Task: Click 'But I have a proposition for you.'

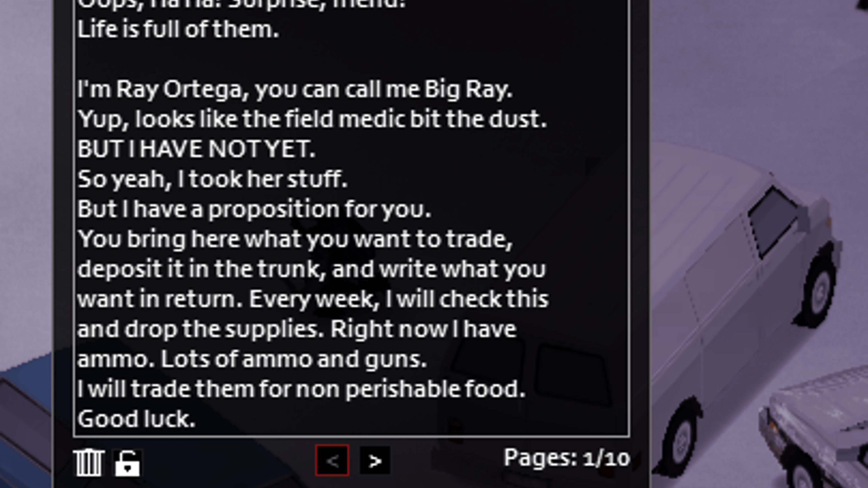Action: coord(254,209)
